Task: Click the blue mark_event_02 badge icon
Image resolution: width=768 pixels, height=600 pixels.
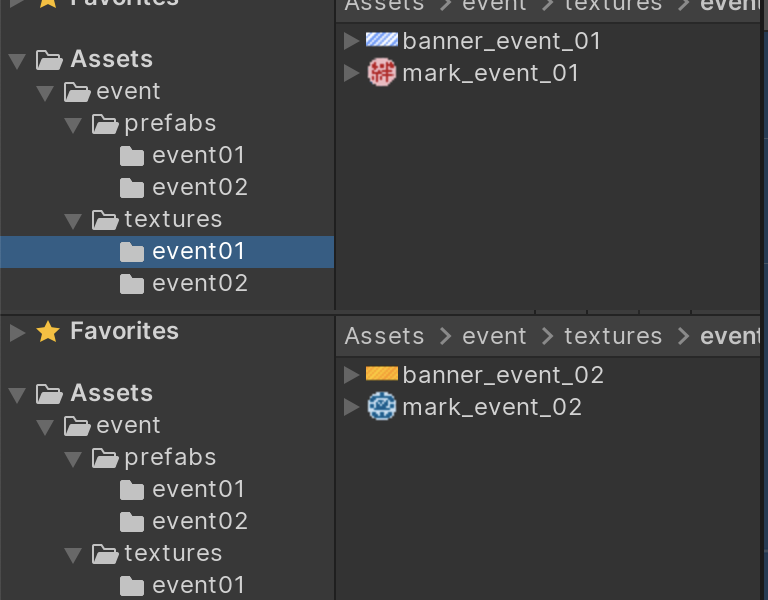Action: coord(382,407)
